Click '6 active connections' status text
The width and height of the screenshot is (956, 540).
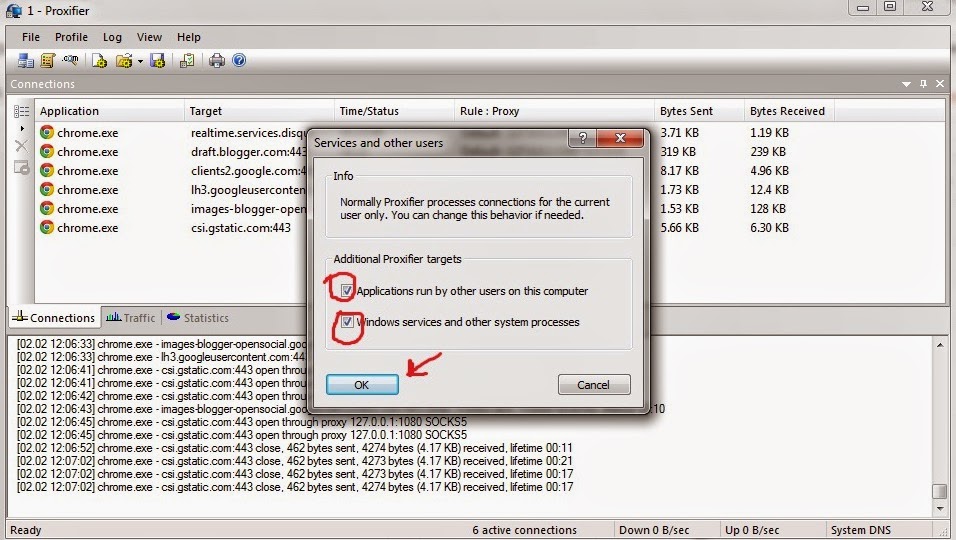point(524,530)
